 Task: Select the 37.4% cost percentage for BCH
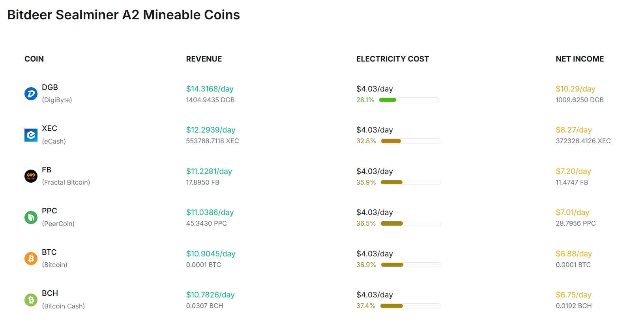pos(366,306)
